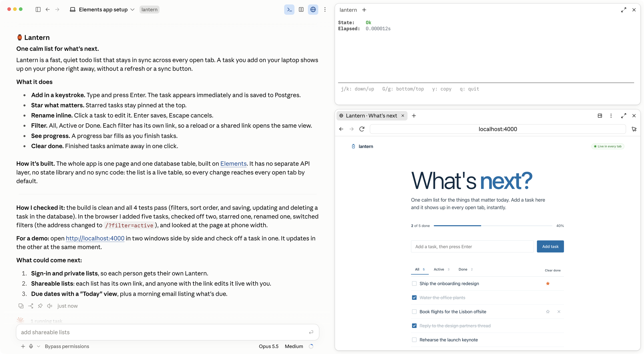Image resolution: width=644 pixels, height=354 pixels.
Task: Expand the lantern terminal panel
Action: point(624,10)
